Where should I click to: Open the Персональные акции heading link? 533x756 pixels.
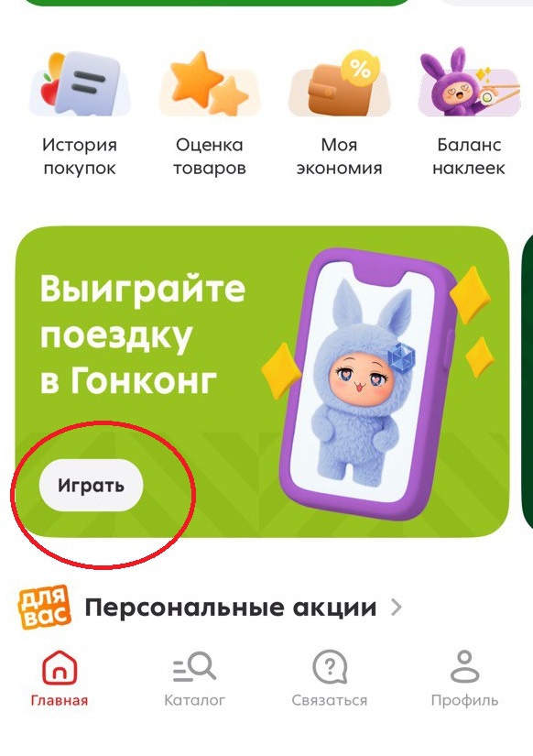pyautogui.click(x=231, y=608)
